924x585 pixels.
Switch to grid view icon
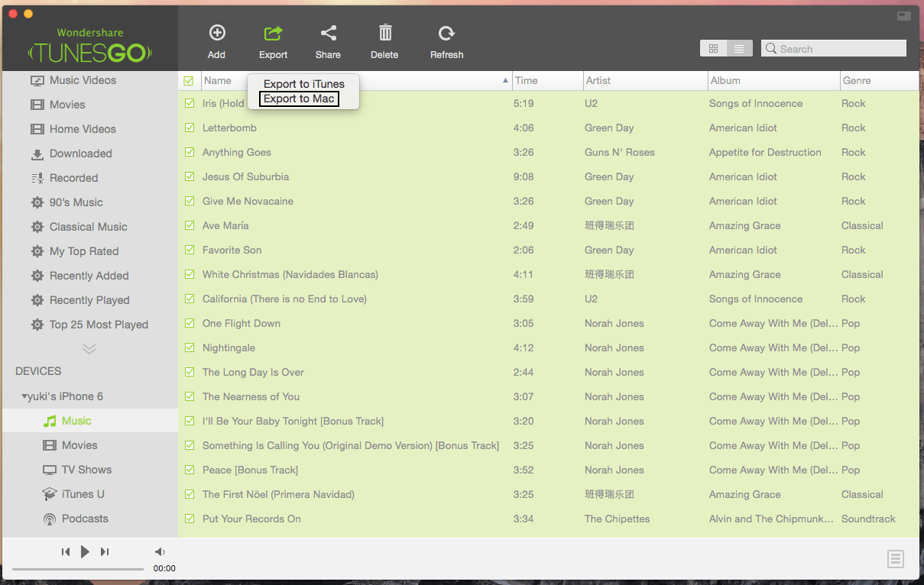pyautogui.click(x=713, y=48)
